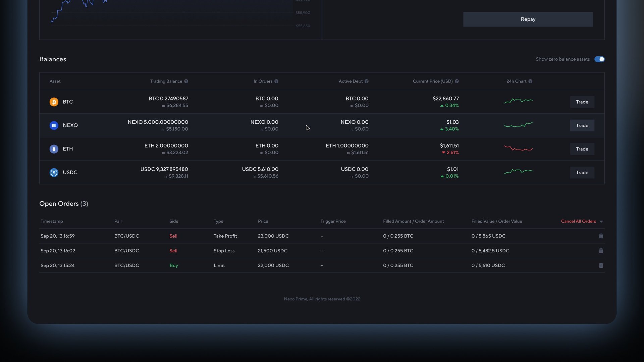Open the ETH 24h sparkline chart
Viewport: 644px width, 362px height.
click(x=518, y=148)
